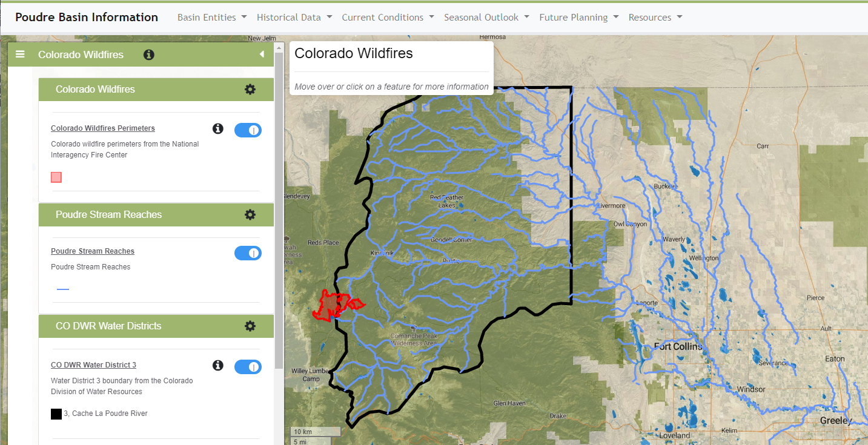Turn off the Poudre Stream Reaches layer
Image resolution: width=868 pixels, height=445 pixels.
[248, 252]
